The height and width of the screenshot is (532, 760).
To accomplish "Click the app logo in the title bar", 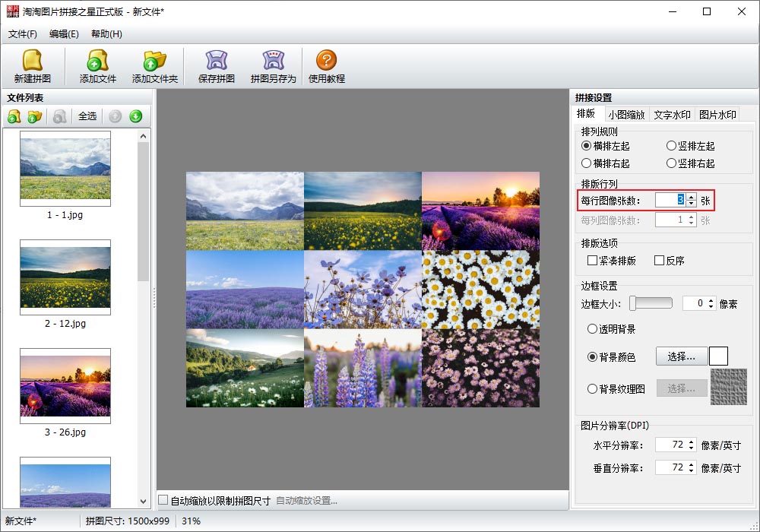I will 13,11.
